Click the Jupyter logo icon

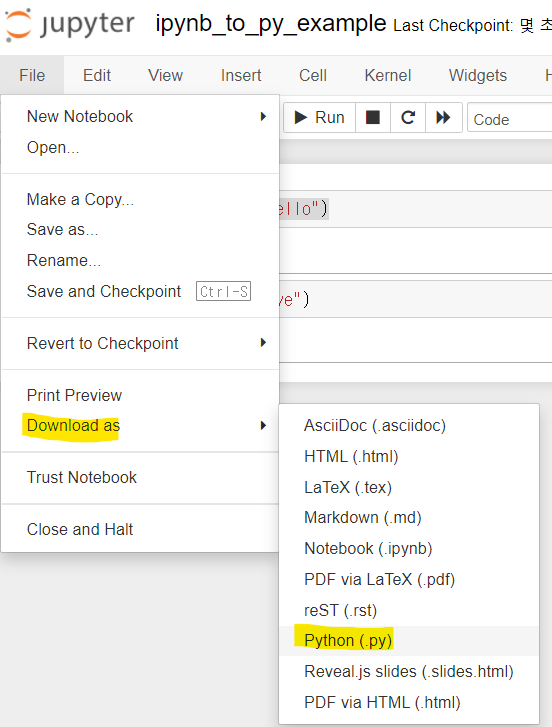click(19, 24)
